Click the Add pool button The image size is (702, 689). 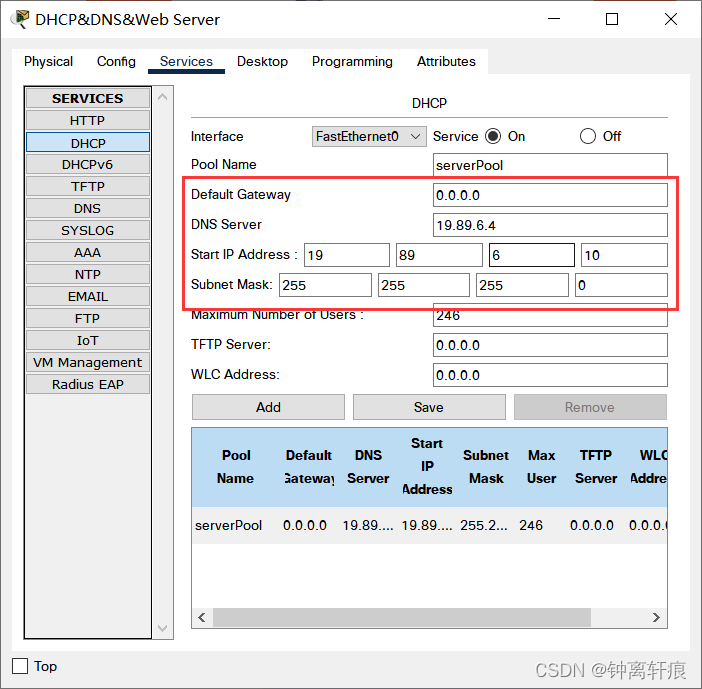tap(268, 407)
